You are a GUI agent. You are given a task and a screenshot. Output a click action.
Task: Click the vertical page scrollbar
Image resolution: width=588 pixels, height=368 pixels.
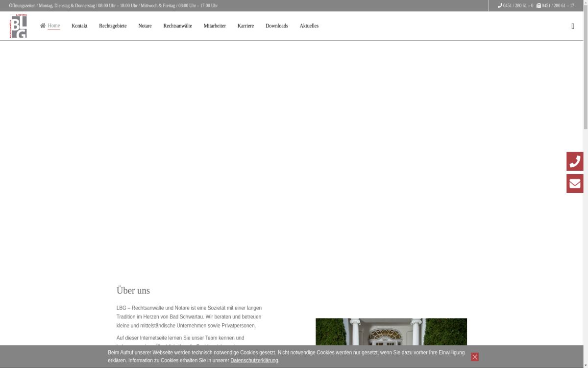[x=586, y=74]
